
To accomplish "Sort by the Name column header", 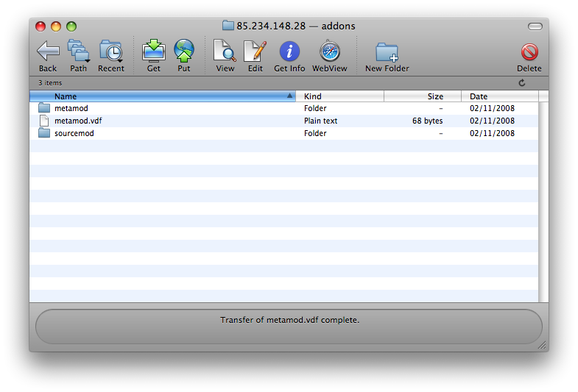I will (163, 96).
